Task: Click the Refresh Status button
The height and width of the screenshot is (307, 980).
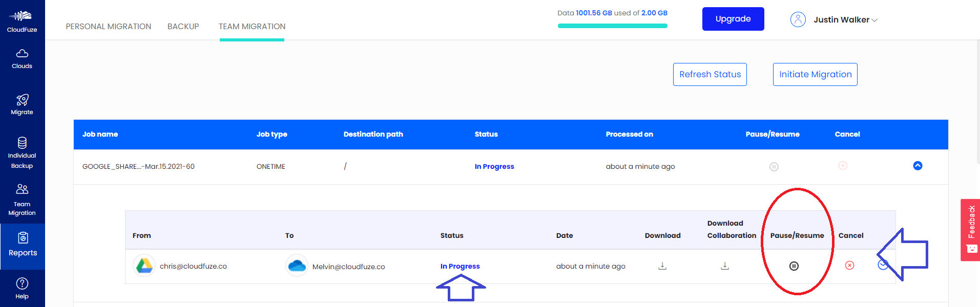Action: click(710, 75)
